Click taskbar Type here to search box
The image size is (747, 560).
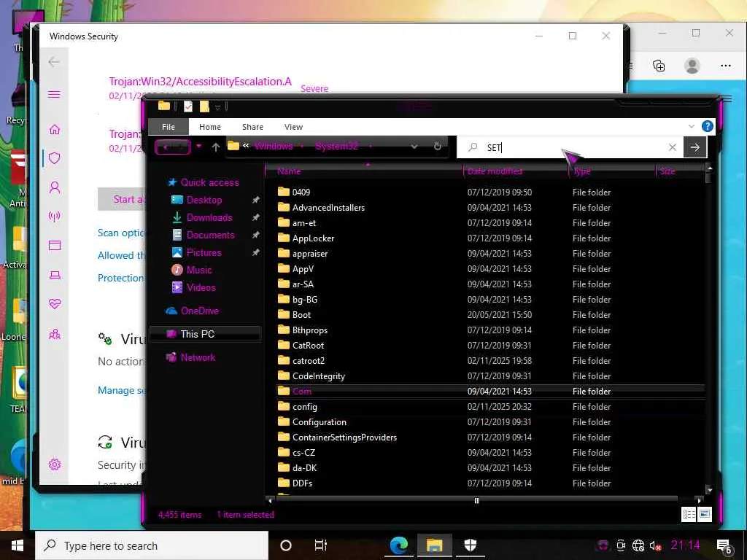[152, 545]
